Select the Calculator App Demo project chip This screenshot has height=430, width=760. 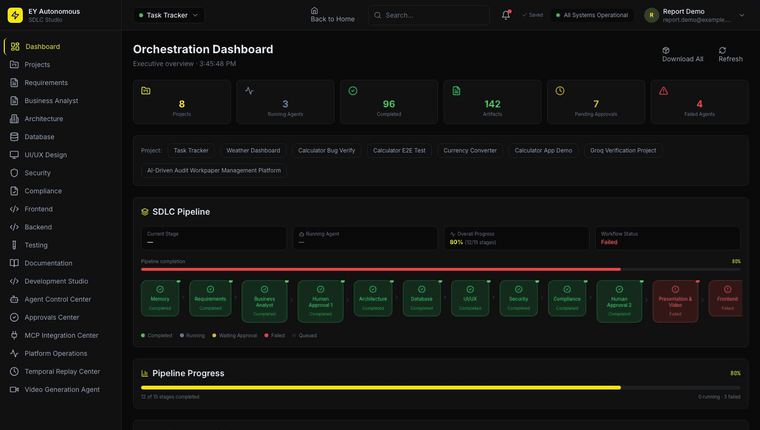[543, 150]
